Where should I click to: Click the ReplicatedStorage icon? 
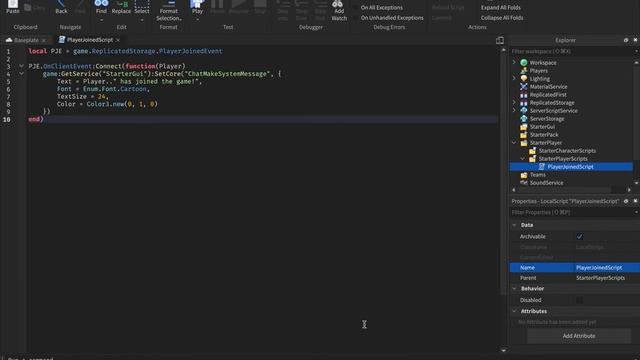[x=524, y=102]
